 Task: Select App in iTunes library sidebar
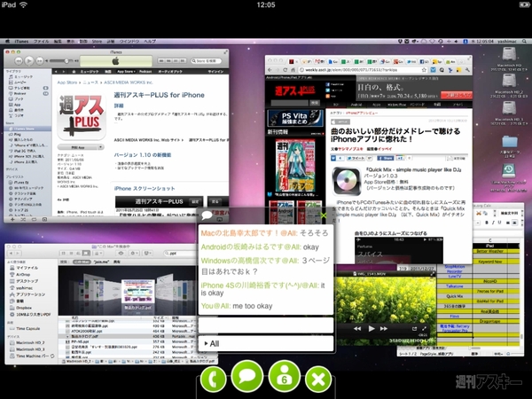[x=18, y=105]
